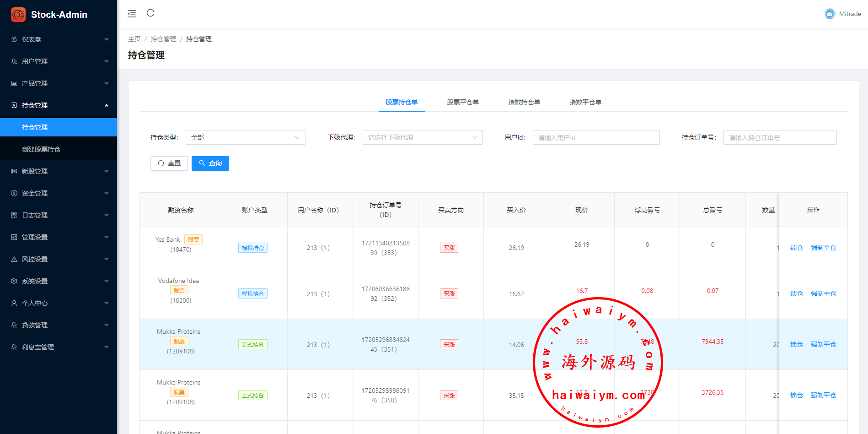Open the 系统设置 sidebar menu
This screenshot has width=868, height=434.
[59, 281]
